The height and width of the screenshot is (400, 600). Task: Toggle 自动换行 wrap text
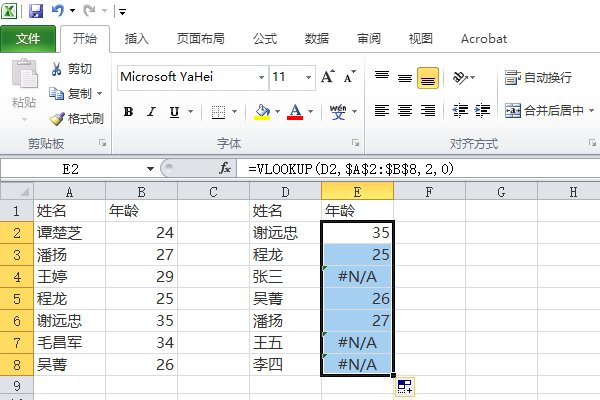[538, 78]
